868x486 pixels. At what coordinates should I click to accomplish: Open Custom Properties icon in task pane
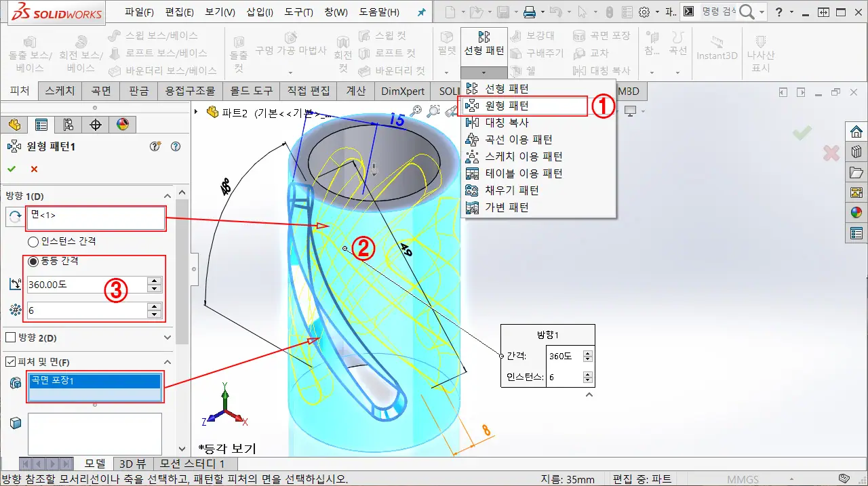[x=856, y=234]
